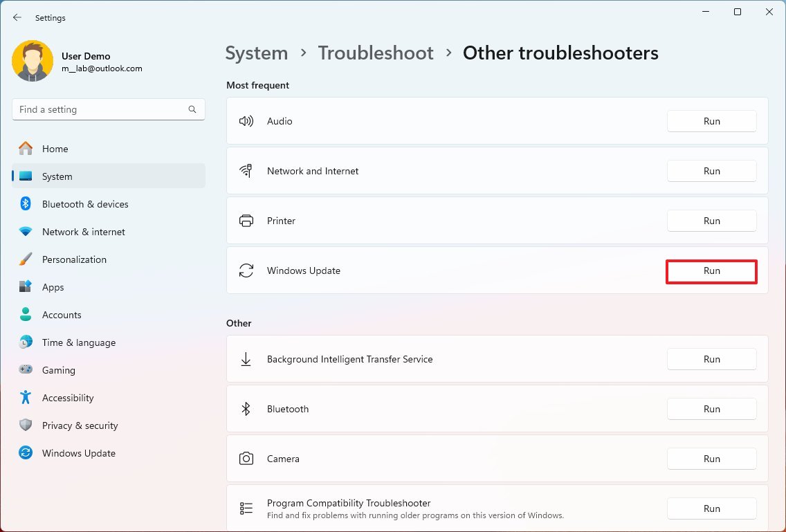
Task: Click the back arrow in Settings
Action: [x=17, y=18]
